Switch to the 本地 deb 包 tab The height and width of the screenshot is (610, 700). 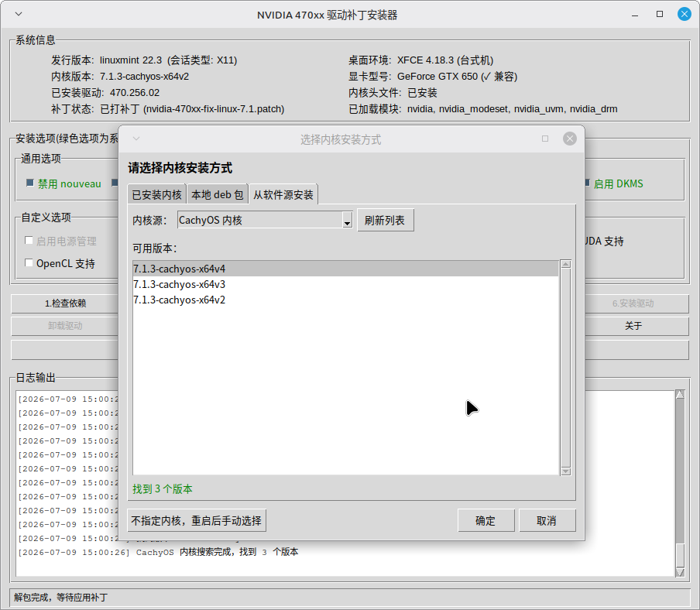pos(218,195)
